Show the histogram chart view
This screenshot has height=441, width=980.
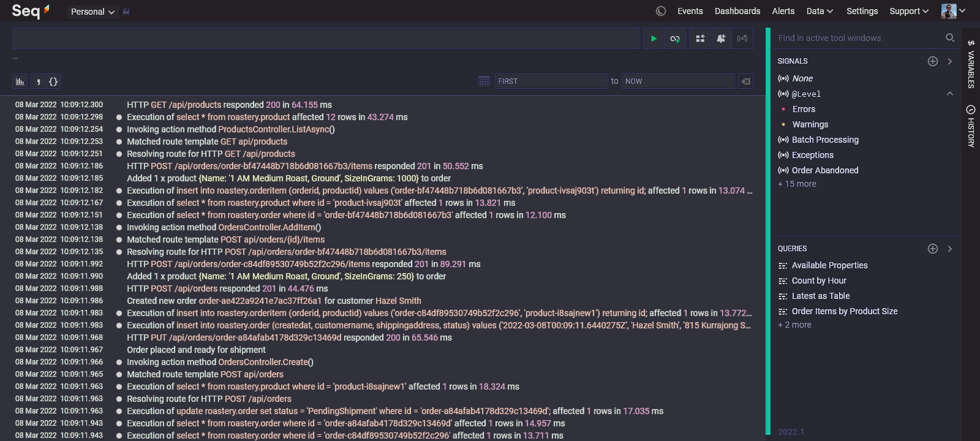click(x=20, y=81)
